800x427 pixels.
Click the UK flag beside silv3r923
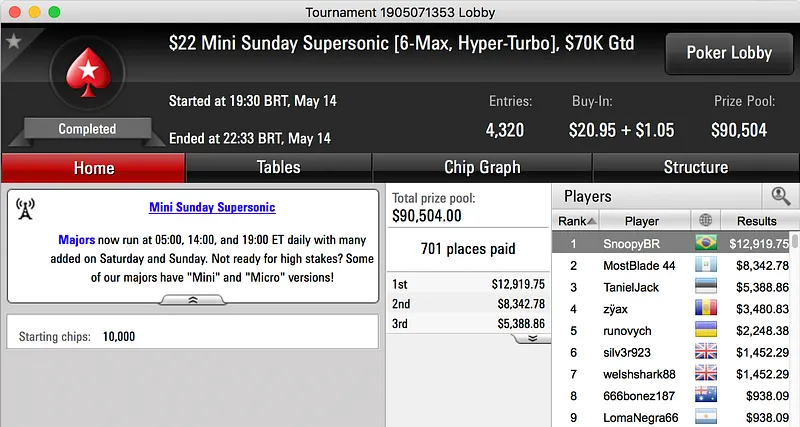pyautogui.click(x=708, y=352)
